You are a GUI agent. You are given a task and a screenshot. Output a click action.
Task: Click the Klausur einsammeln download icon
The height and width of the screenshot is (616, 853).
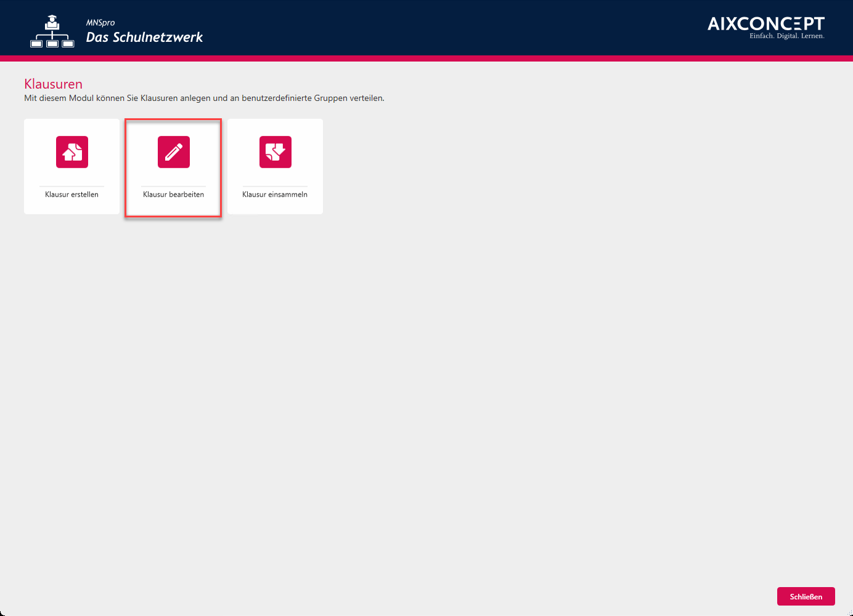[275, 152]
